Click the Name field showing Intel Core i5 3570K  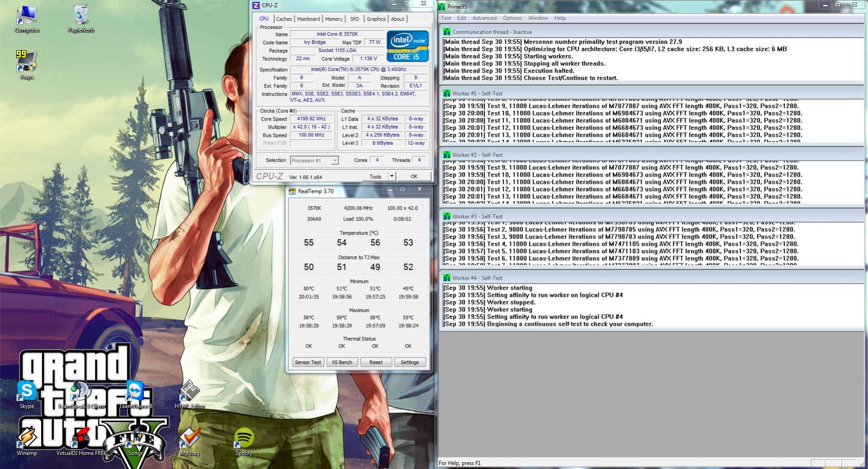point(337,34)
